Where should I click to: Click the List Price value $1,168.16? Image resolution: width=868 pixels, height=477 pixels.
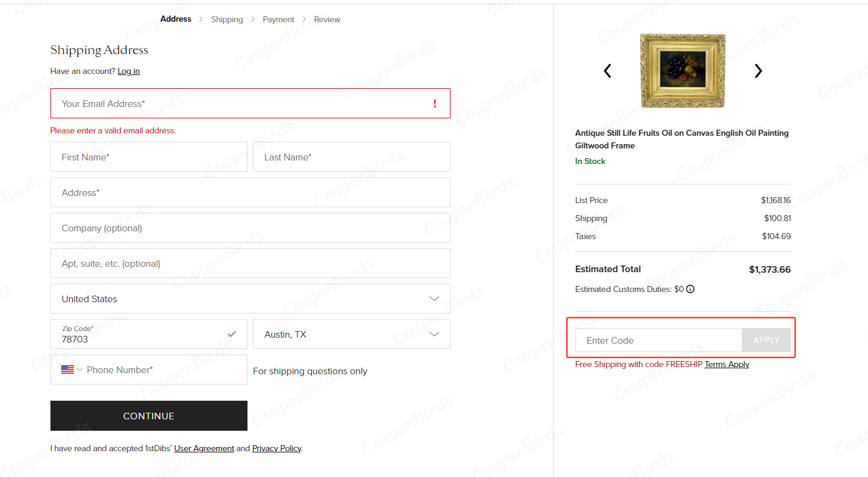pyautogui.click(x=775, y=200)
